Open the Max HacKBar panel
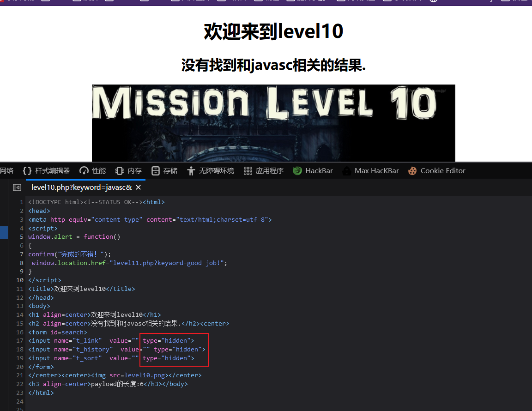Viewport: 532px width, 411px height. point(370,171)
